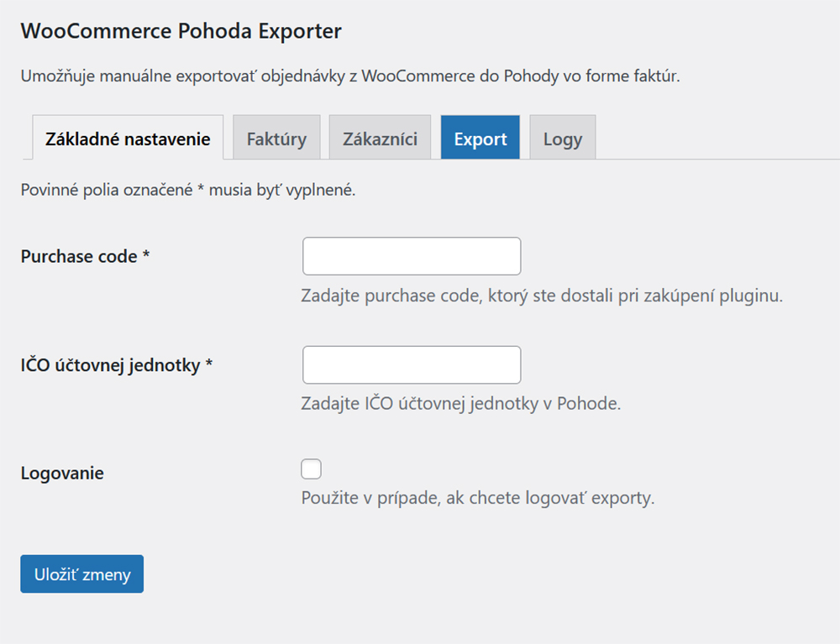
Task: Click the WooCommerce Pohoda Exporter heading
Action: [x=181, y=32]
